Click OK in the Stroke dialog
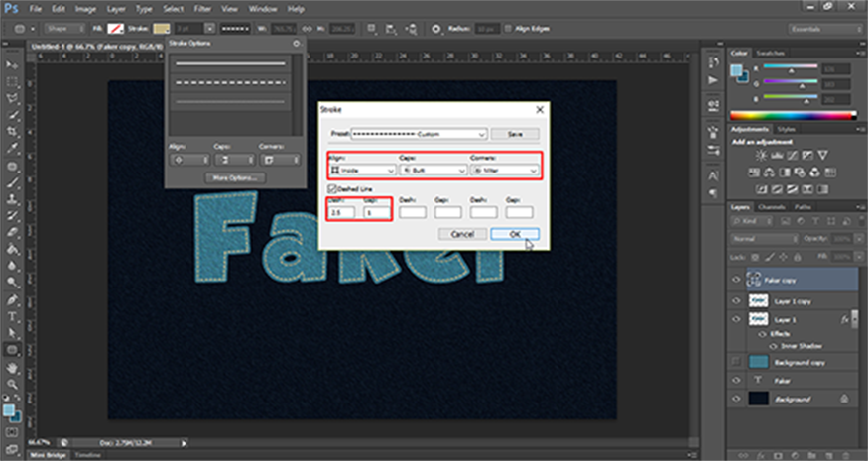This screenshot has width=868, height=461. tap(515, 234)
